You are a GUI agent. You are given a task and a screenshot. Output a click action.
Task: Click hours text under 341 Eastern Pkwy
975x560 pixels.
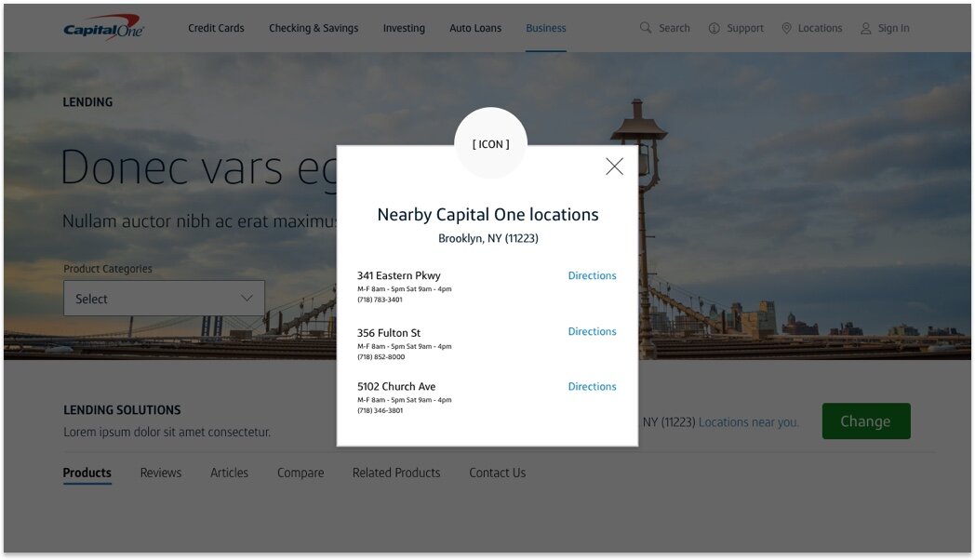click(x=404, y=289)
